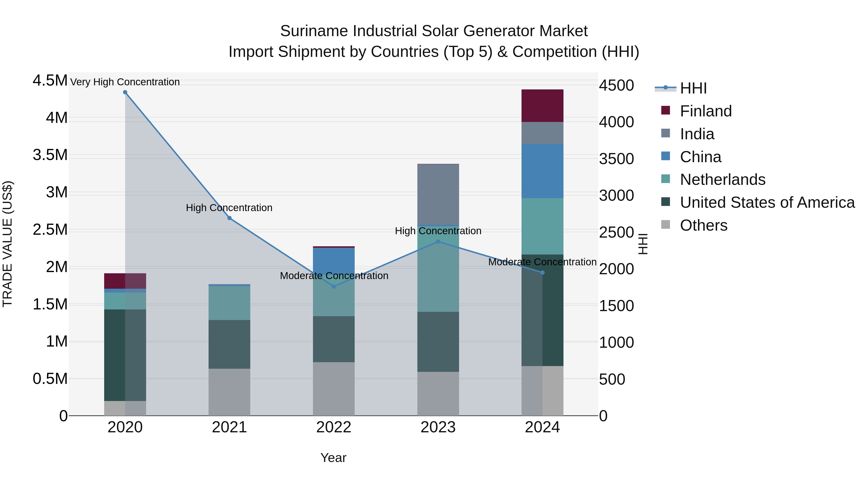Click the chart subtitle about Import Shipment
The image size is (868, 488).
tap(434, 52)
